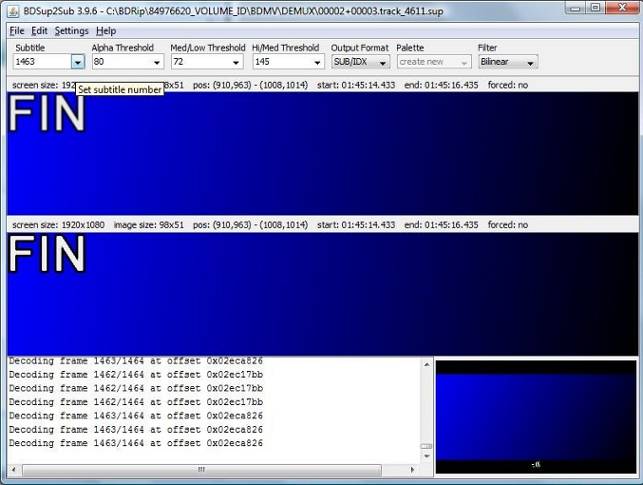Screen dimensions: 643x485
Task: Close the BDSup2Sub window
Action: tap(622, 8)
